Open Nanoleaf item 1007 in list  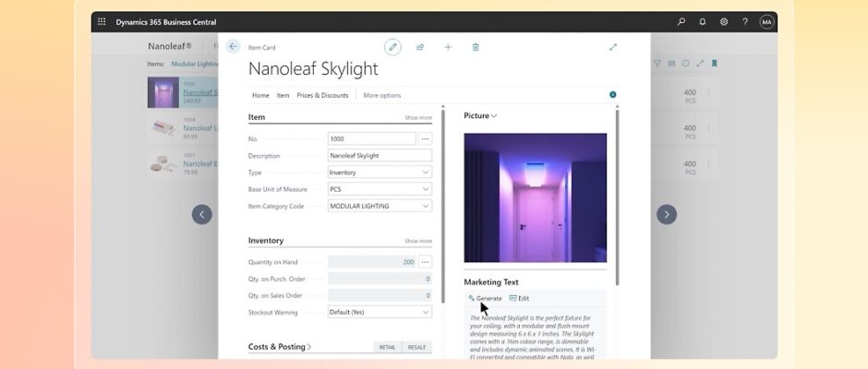200,164
